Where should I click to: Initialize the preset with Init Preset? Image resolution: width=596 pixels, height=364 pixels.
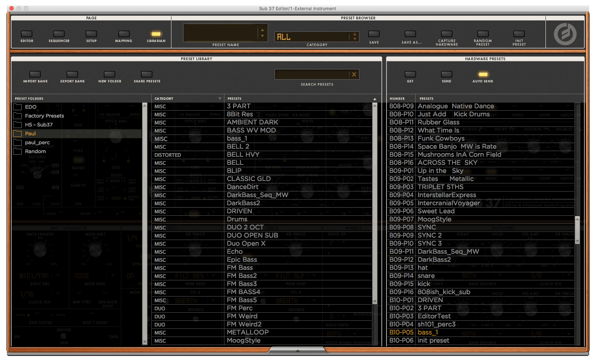click(519, 34)
